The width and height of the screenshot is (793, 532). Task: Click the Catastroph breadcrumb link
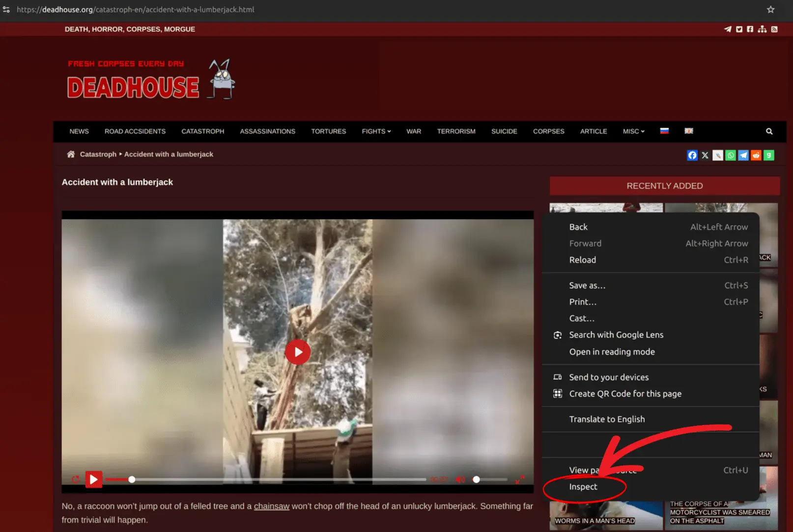(x=98, y=154)
